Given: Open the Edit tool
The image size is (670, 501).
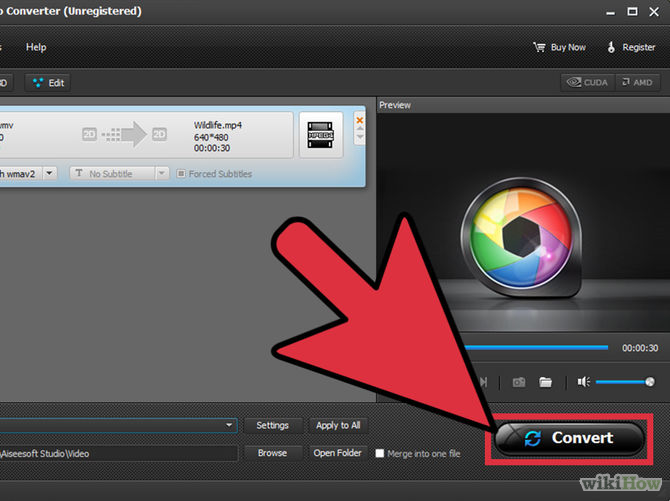Looking at the screenshot, I should point(48,83).
